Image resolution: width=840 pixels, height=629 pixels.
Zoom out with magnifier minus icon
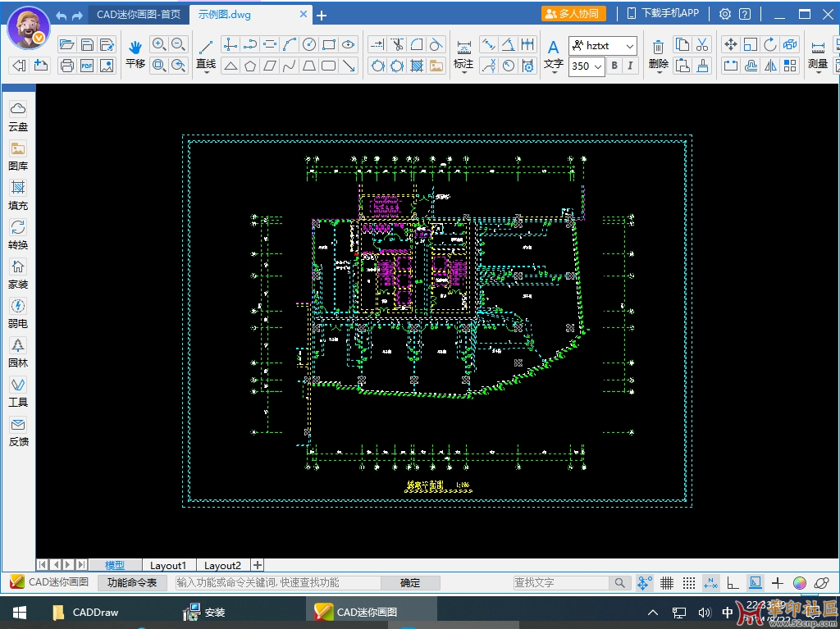click(x=178, y=44)
